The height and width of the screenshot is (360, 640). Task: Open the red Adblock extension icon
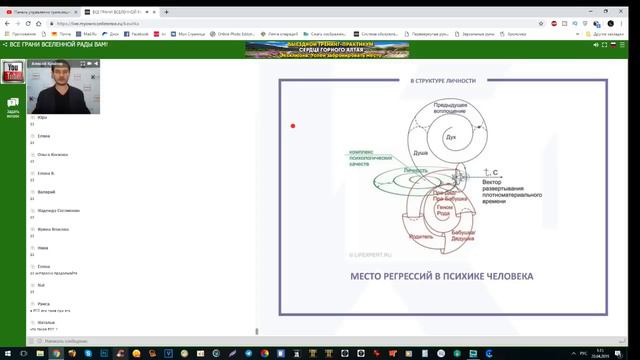coord(554,24)
